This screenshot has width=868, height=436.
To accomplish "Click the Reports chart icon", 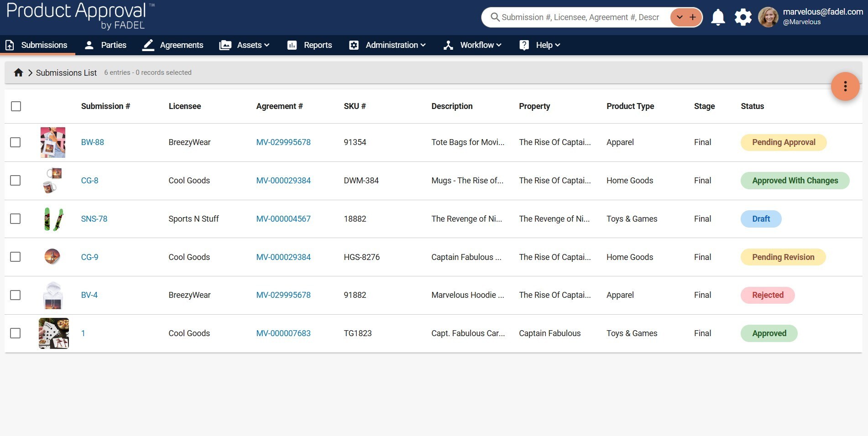I will click(x=292, y=45).
